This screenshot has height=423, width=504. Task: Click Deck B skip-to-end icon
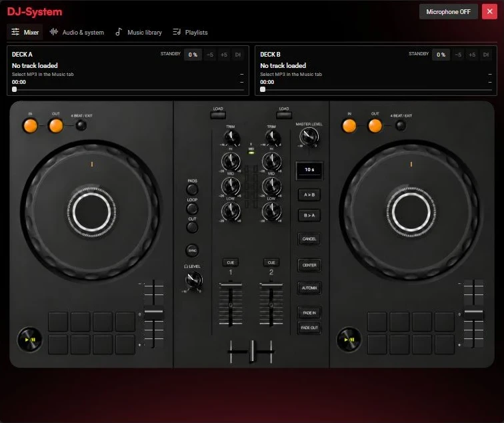(x=486, y=55)
